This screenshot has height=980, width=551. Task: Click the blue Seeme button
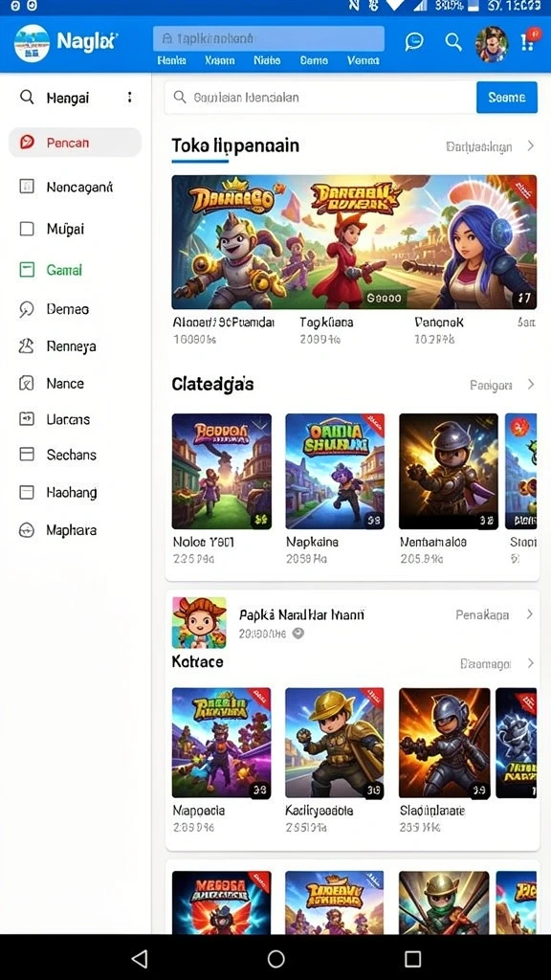(x=507, y=98)
